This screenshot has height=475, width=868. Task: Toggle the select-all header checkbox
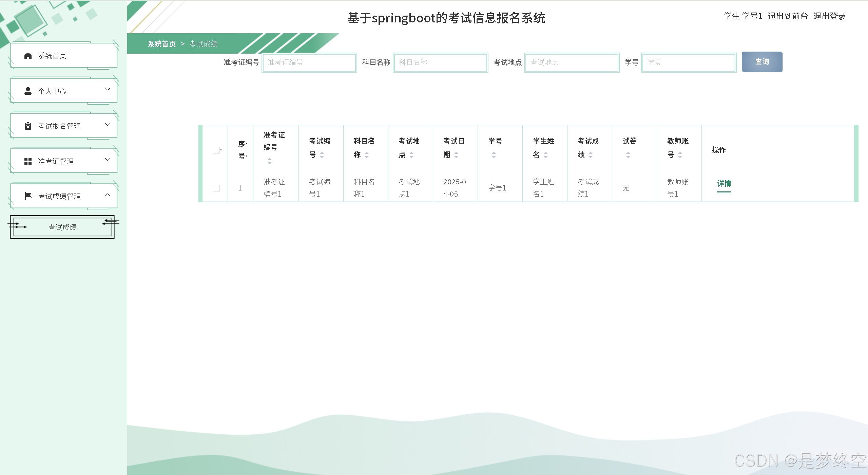[x=216, y=150]
